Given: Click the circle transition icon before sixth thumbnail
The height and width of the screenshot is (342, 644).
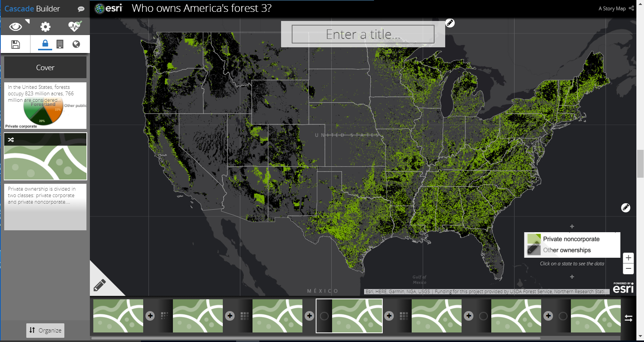Looking at the screenshot, I should click(483, 316).
